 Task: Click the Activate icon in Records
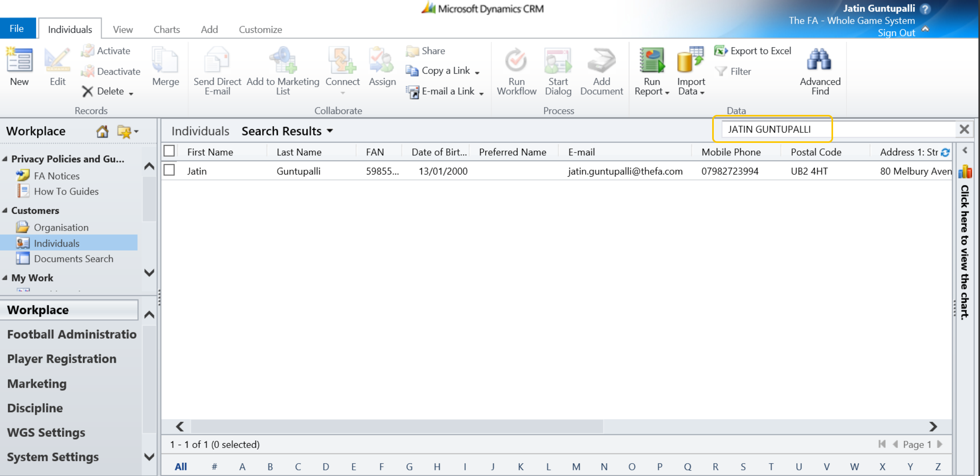click(x=87, y=51)
